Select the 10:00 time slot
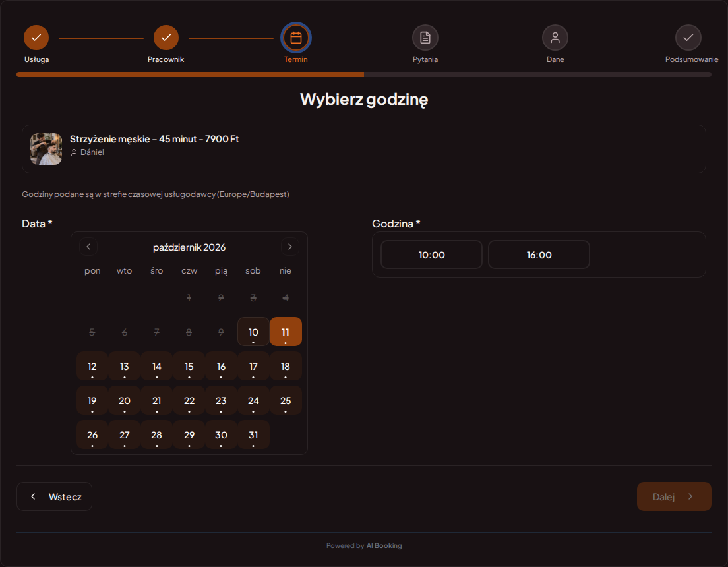The width and height of the screenshot is (728, 567). coord(431,254)
